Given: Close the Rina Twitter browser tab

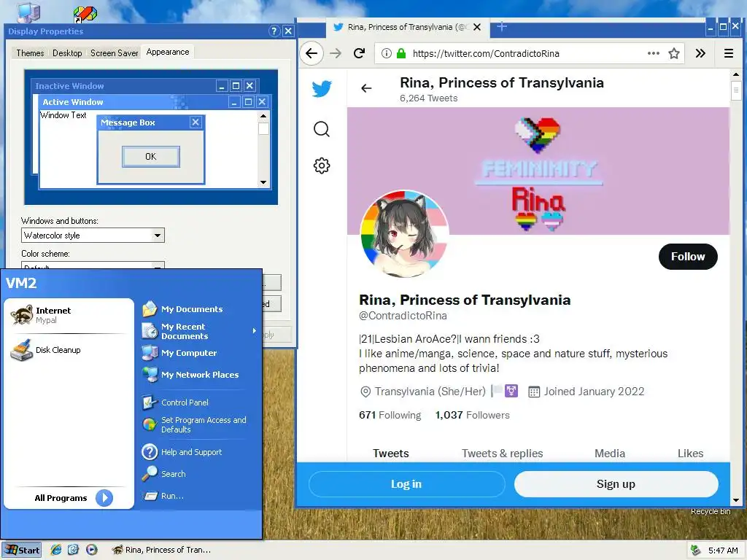Looking at the screenshot, I should (x=477, y=27).
